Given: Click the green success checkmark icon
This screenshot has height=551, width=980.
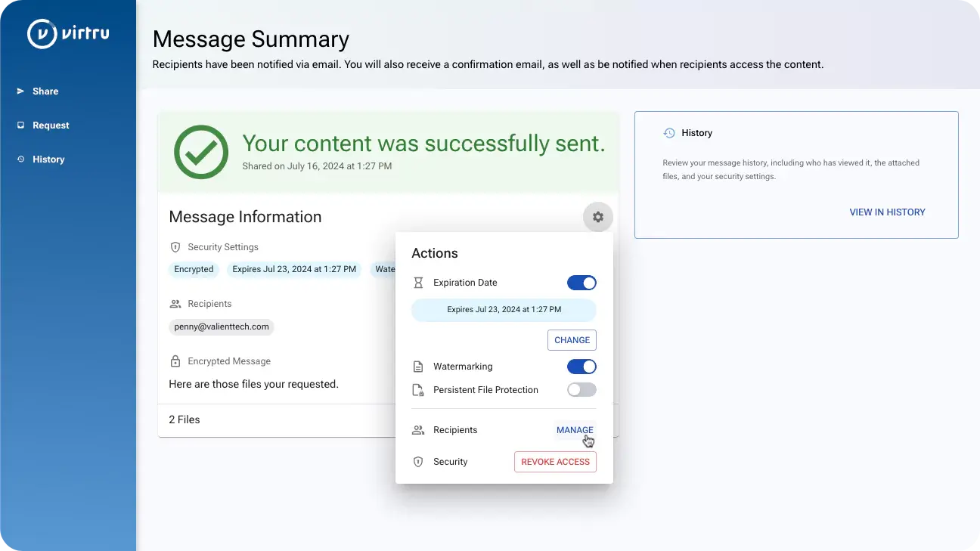Looking at the screenshot, I should pyautogui.click(x=201, y=151).
